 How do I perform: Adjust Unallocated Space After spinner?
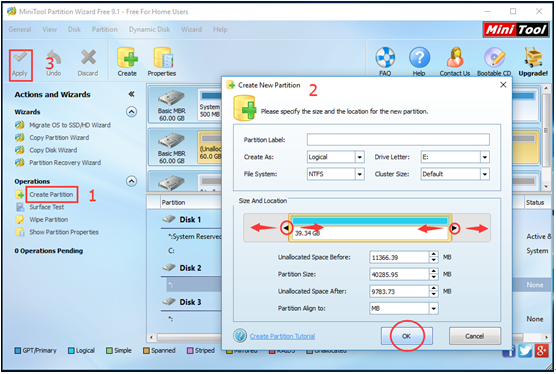coord(433,291)
